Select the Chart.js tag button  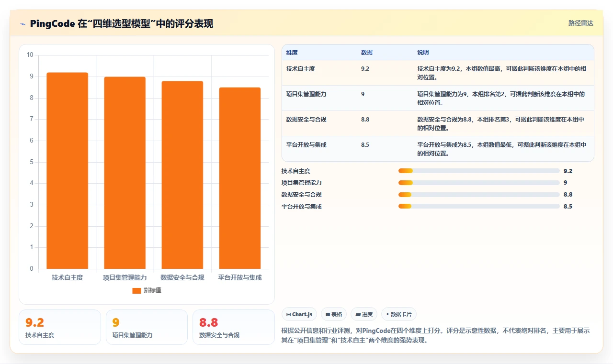click(x=299, y=314)
